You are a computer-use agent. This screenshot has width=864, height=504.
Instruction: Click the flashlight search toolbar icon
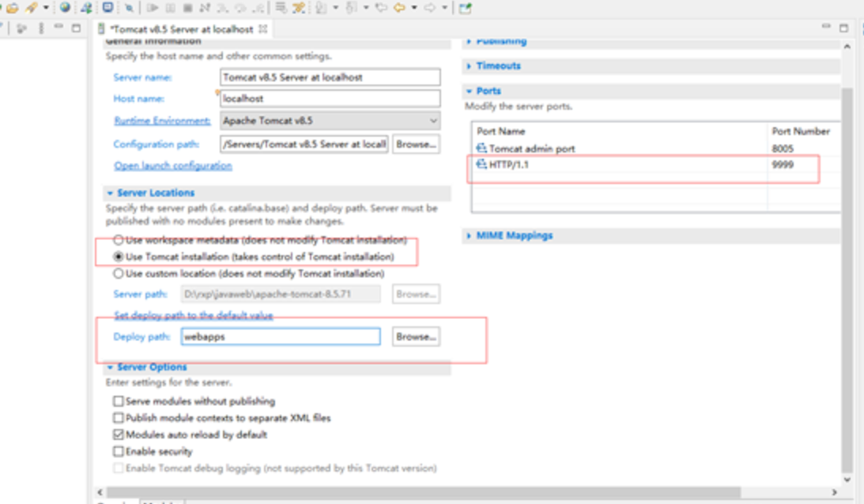[x=32, y=8]
